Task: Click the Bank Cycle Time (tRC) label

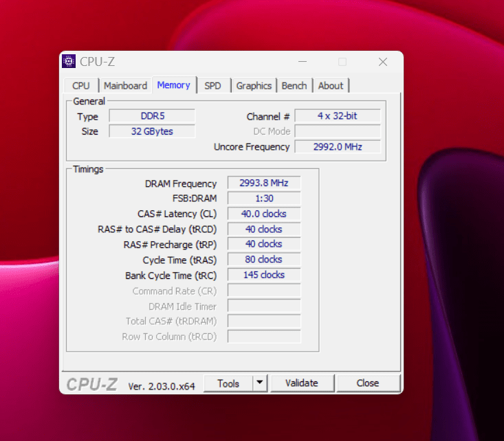Action: coord(171,275)
